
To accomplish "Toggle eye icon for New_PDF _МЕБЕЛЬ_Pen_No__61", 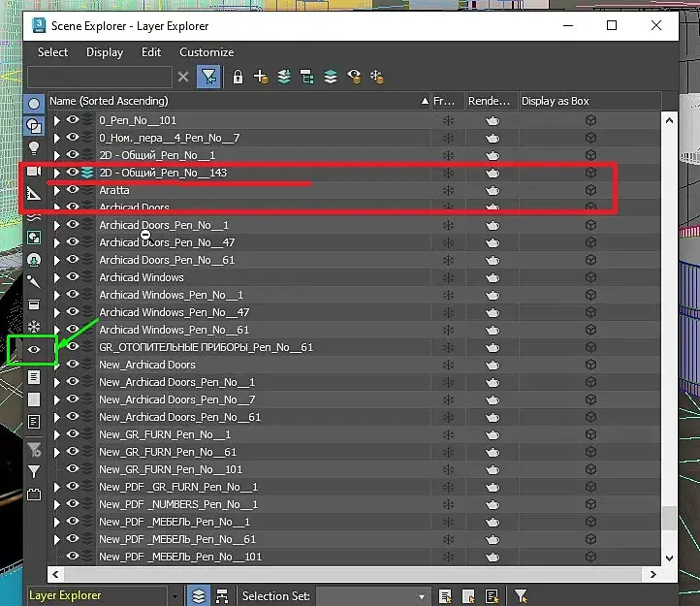I will [73, 538].
